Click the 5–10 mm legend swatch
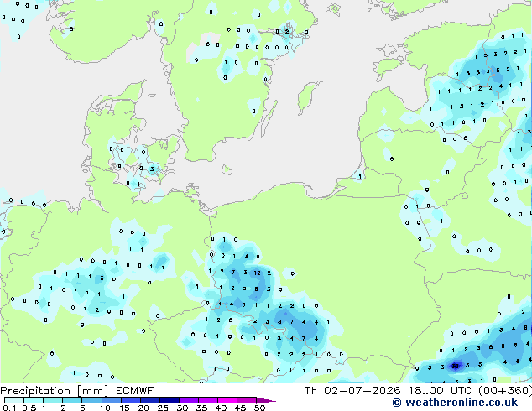 pos(92,400)
